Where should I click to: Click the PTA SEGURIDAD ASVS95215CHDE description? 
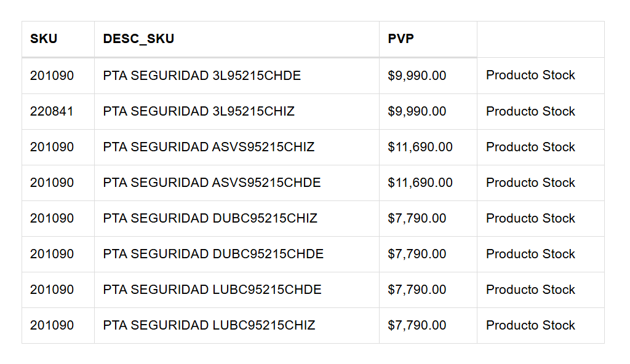click(x=212, y=183)
